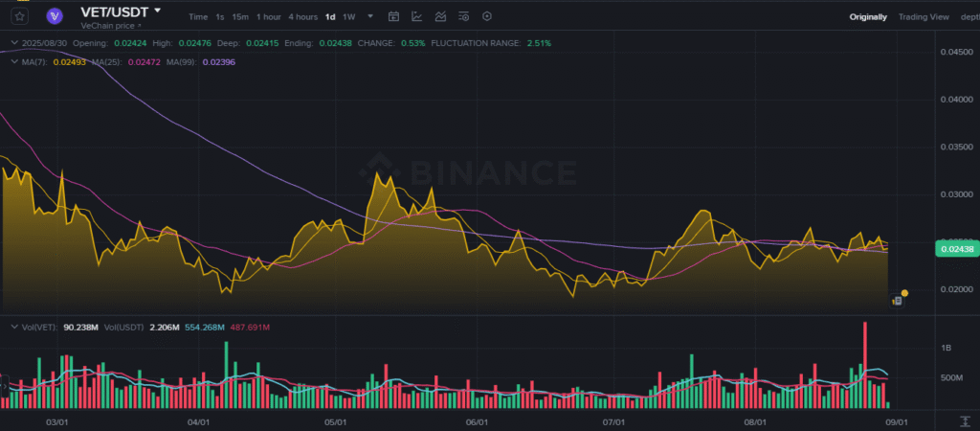Click the auto-fit scale icon at bottom right
Screen dimensions: 980x431
(966, 421)
